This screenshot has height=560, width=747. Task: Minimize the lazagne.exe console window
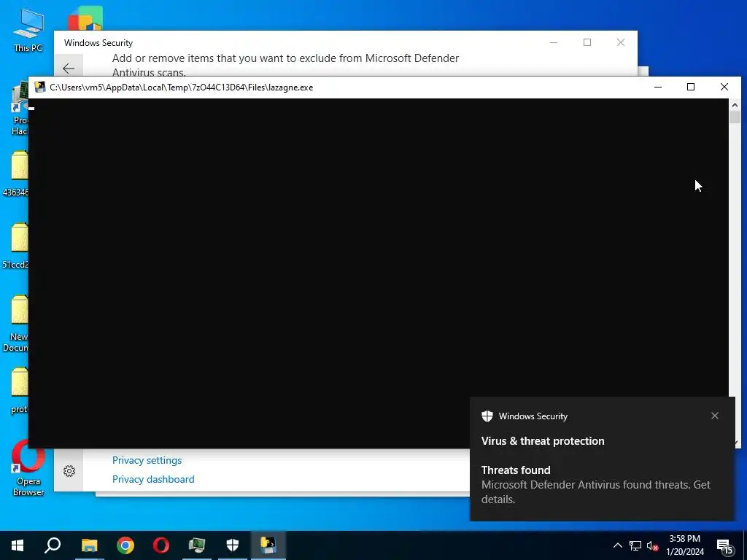[658, 87]
